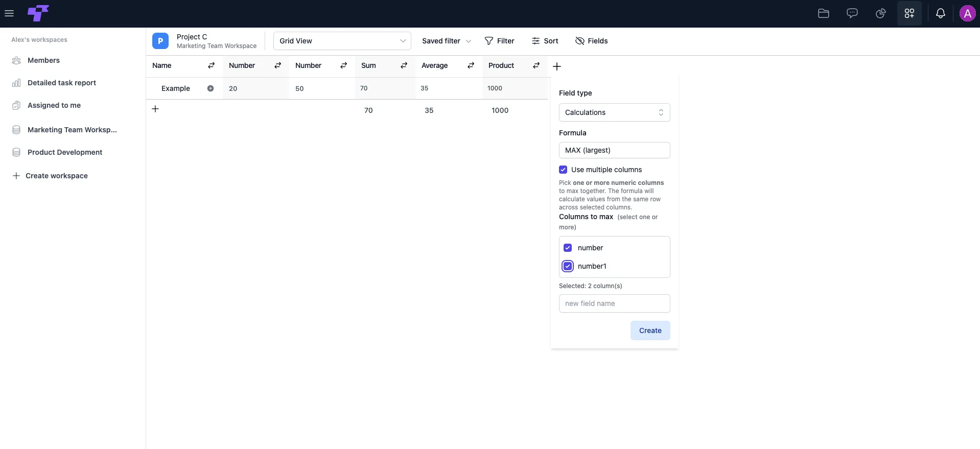Open the Field type Calculations dropdown

[615, 112]
